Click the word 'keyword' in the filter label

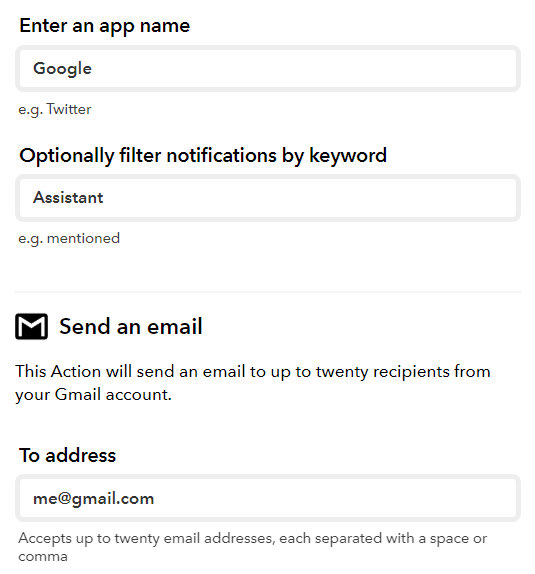[x=348, y=156]
